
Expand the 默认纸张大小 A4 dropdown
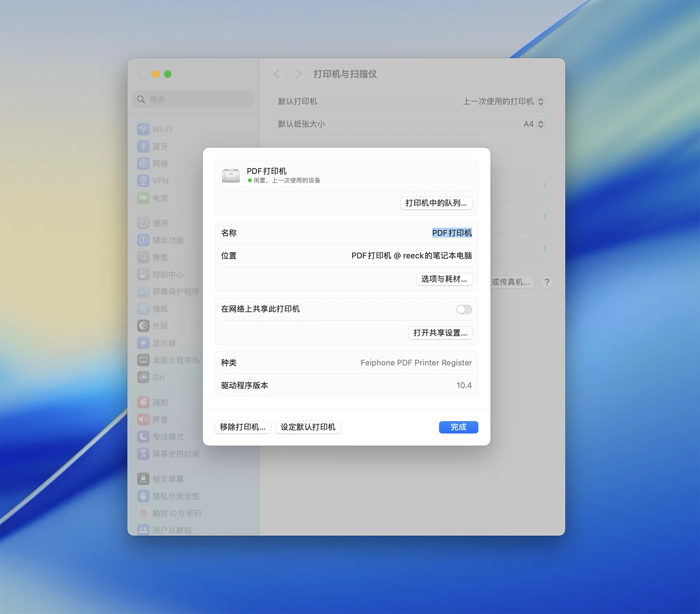pos(533,124)
